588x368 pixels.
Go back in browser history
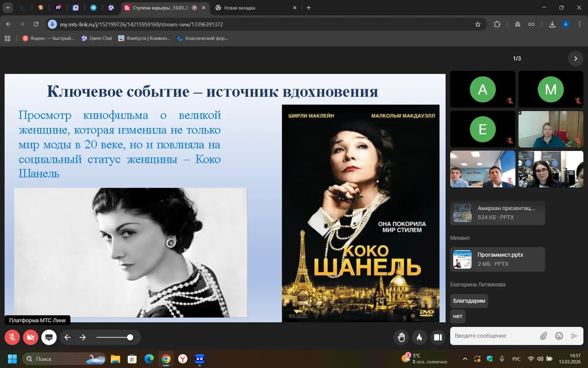[x=8, y=24]
